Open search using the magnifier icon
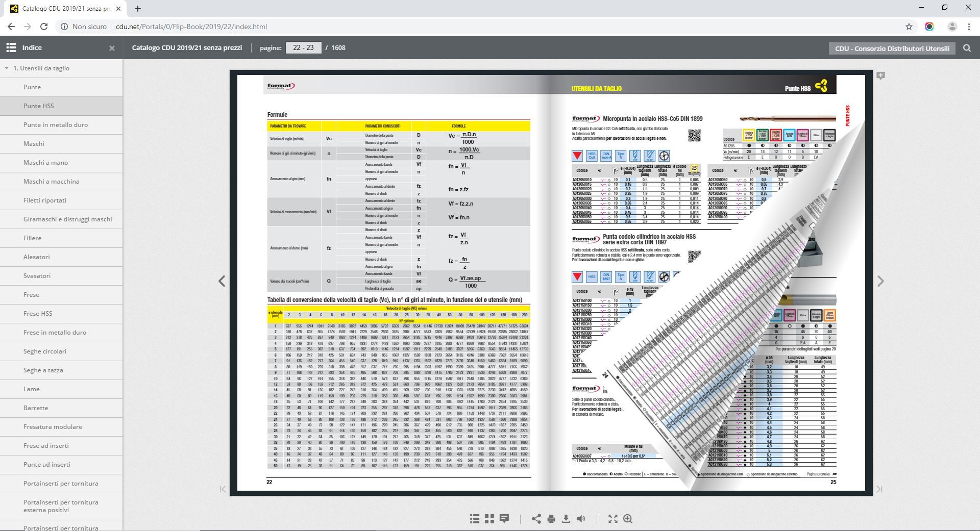The width and height of the screenshot is (980, 531). 967,48
